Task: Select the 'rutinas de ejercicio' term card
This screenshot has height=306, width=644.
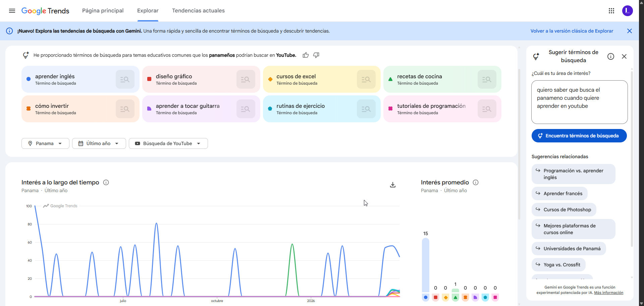Action: click(322, 109)
